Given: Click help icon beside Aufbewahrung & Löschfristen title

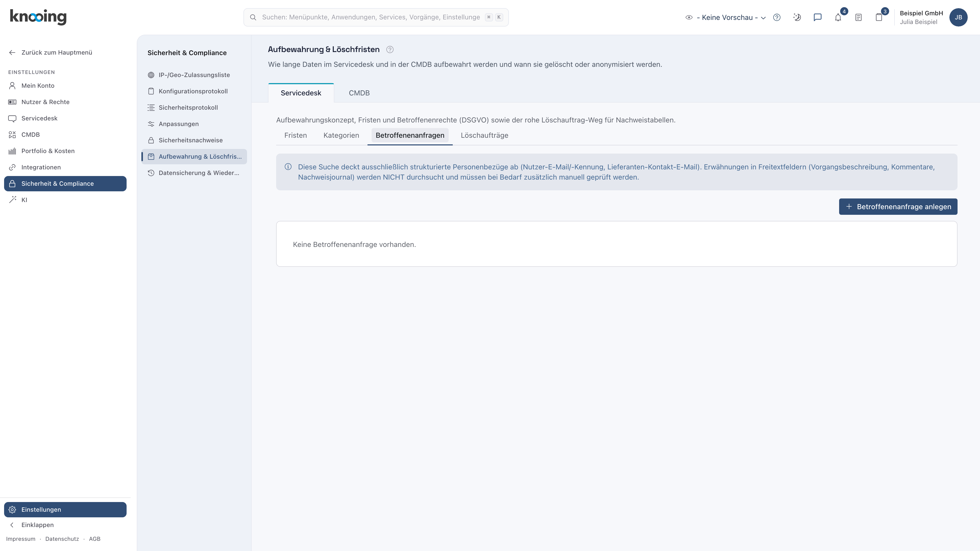Looking at the screenshot, I should coord(389,49).
